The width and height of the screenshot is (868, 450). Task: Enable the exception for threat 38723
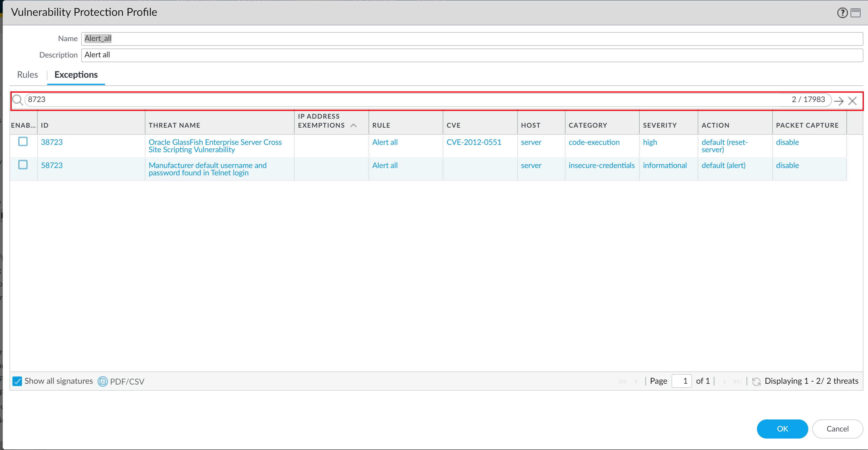23,142
